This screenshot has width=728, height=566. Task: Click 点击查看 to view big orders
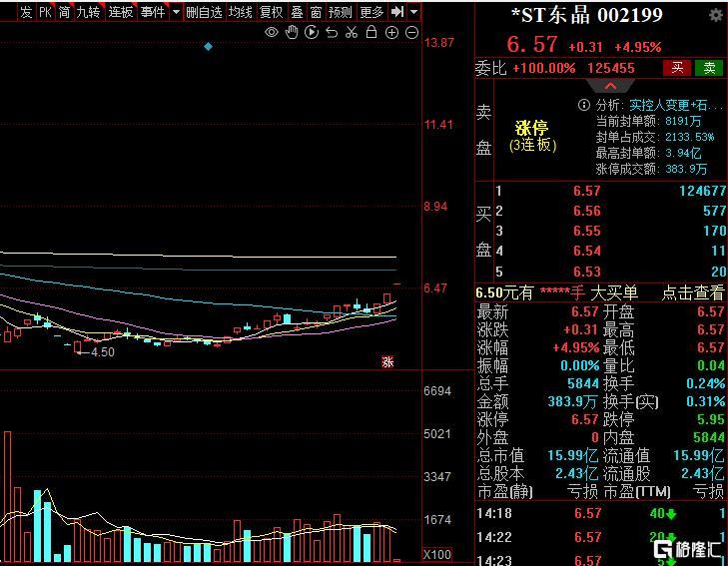coord(692,292)
